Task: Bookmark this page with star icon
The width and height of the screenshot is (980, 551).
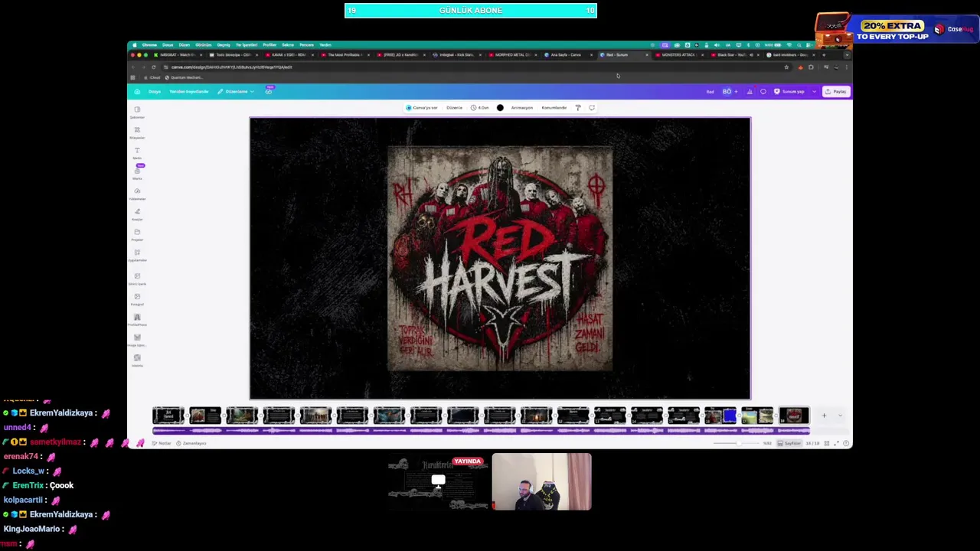Action: click(786, 67)
